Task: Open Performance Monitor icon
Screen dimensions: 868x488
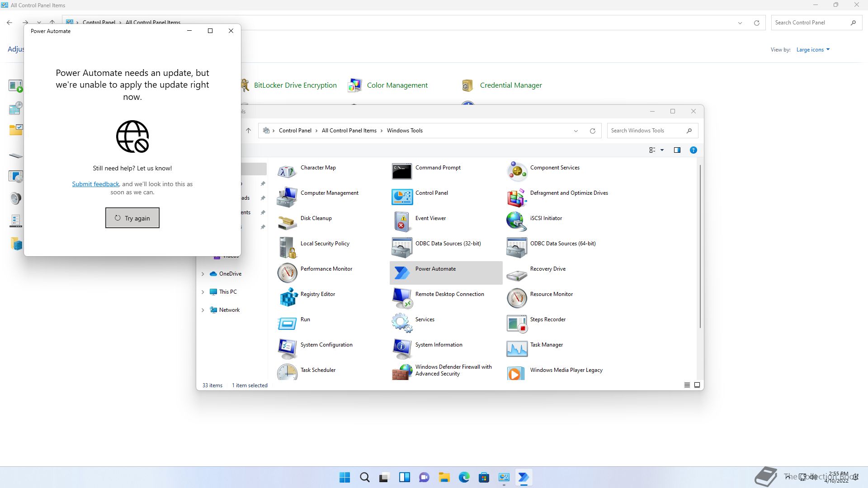Action: coord(287,273)
